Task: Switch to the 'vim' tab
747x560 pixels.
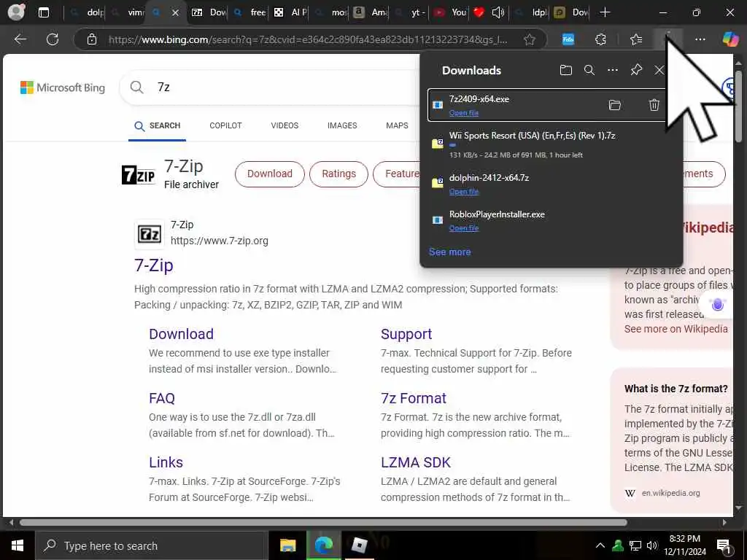Action: 127,12
